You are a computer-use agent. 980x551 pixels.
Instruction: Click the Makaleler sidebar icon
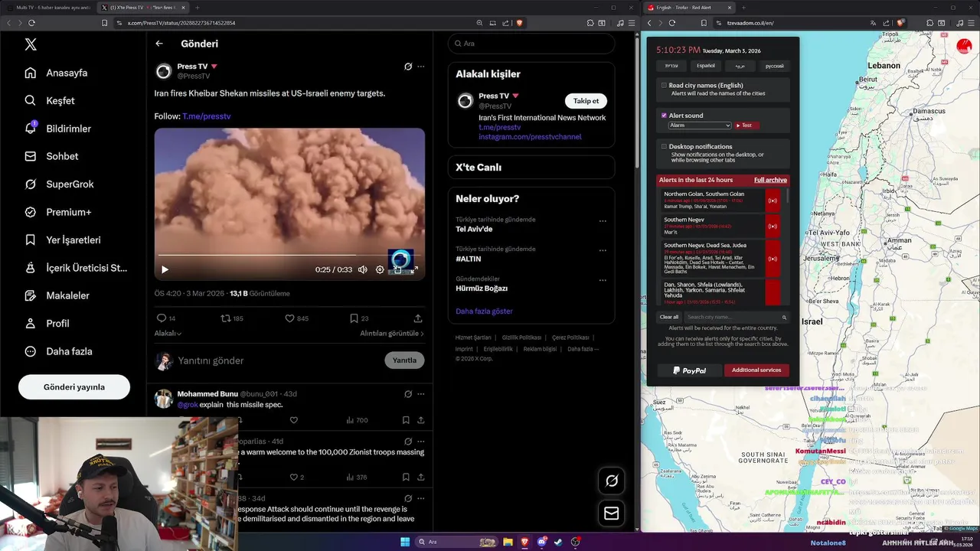point(31,295)
